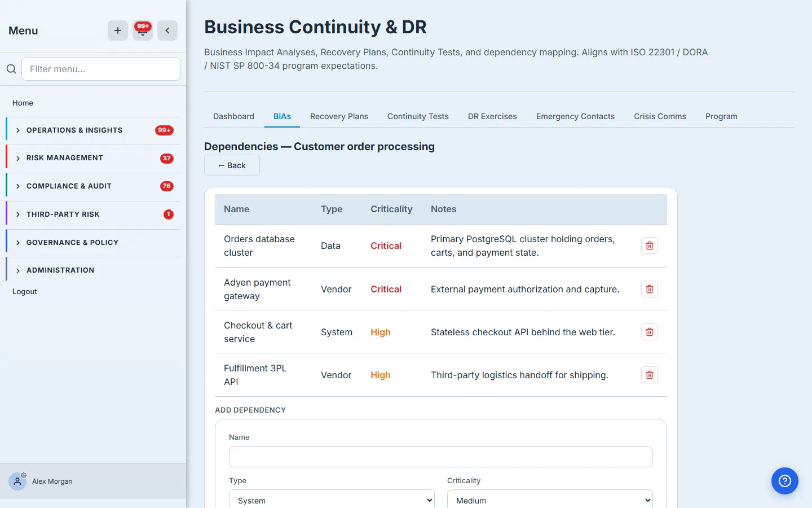812x508 pixels.
Task: Delete the Orders database cluster dependency
Action: pos(650,246)
